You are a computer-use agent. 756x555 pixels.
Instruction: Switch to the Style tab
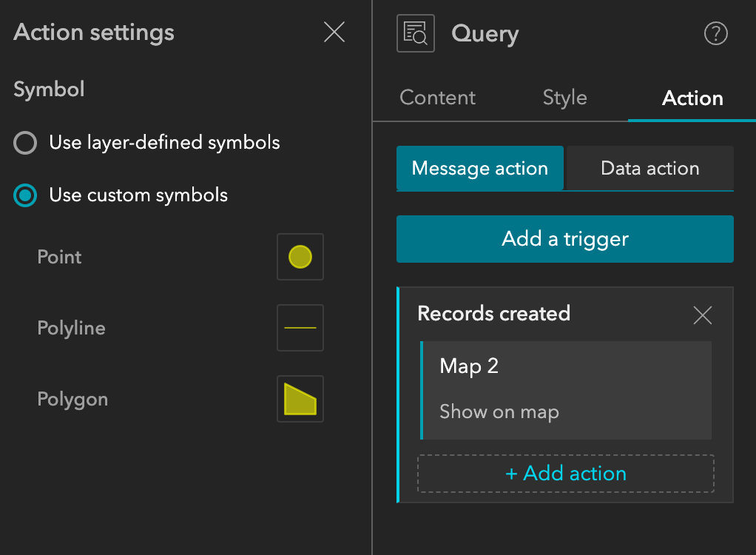564,98
